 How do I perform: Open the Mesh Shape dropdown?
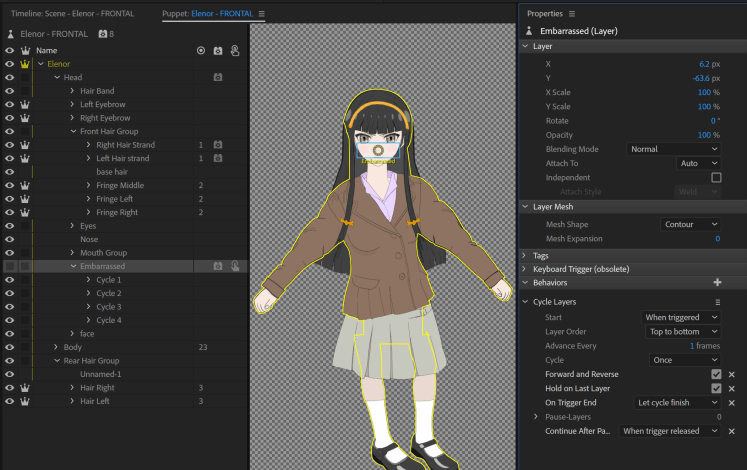(x=689, y=224)
